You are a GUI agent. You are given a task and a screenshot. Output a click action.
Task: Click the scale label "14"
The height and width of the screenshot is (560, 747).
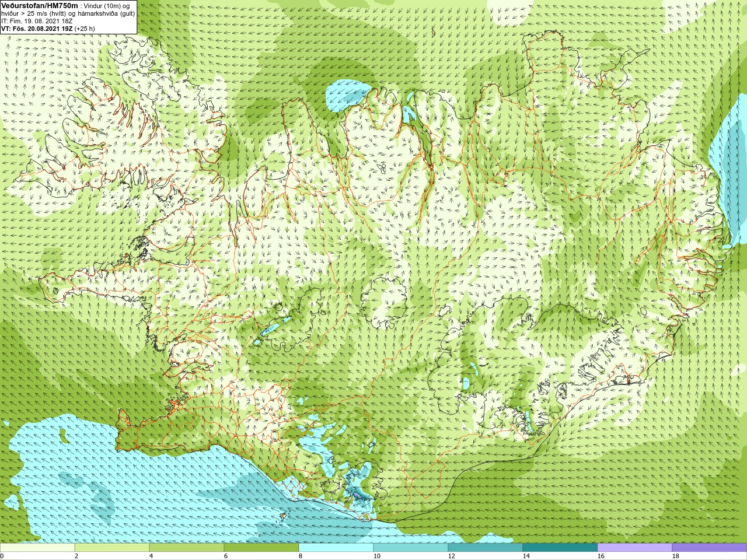tap(526, 556)
